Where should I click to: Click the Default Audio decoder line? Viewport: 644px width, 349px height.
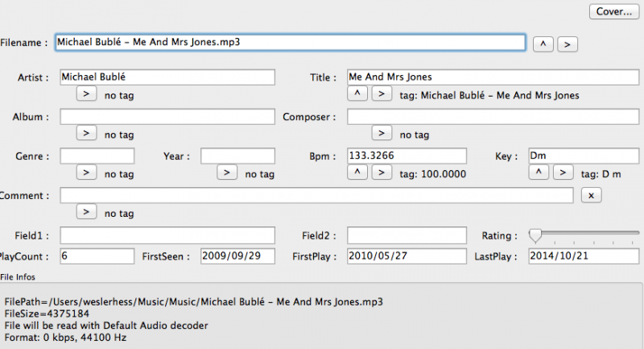click(106, 326)
